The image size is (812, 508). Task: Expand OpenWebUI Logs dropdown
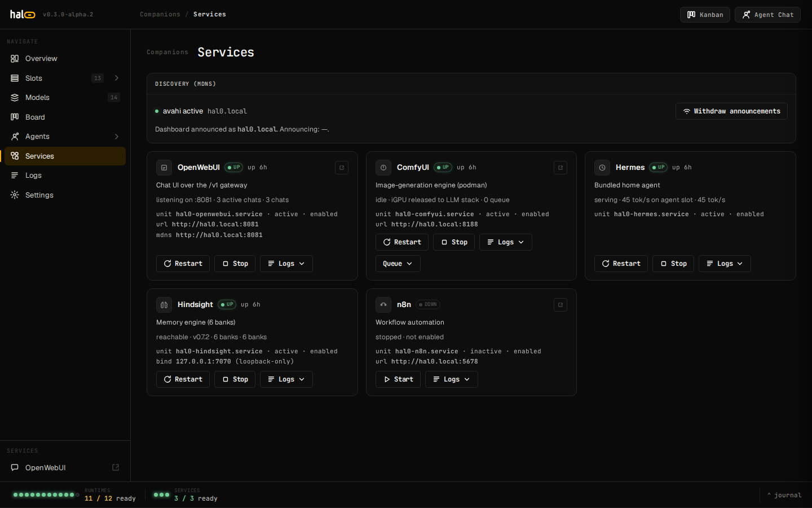click(286, 264)
